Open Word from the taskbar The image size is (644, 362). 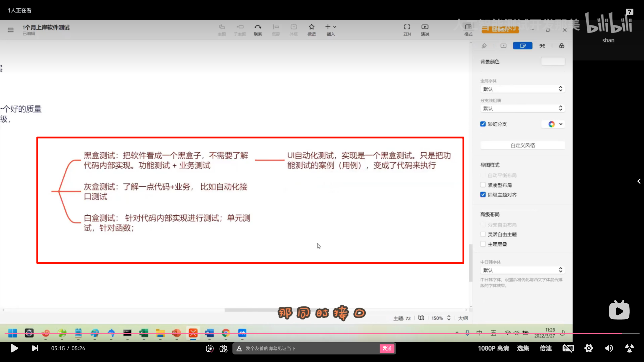(209, 333)
